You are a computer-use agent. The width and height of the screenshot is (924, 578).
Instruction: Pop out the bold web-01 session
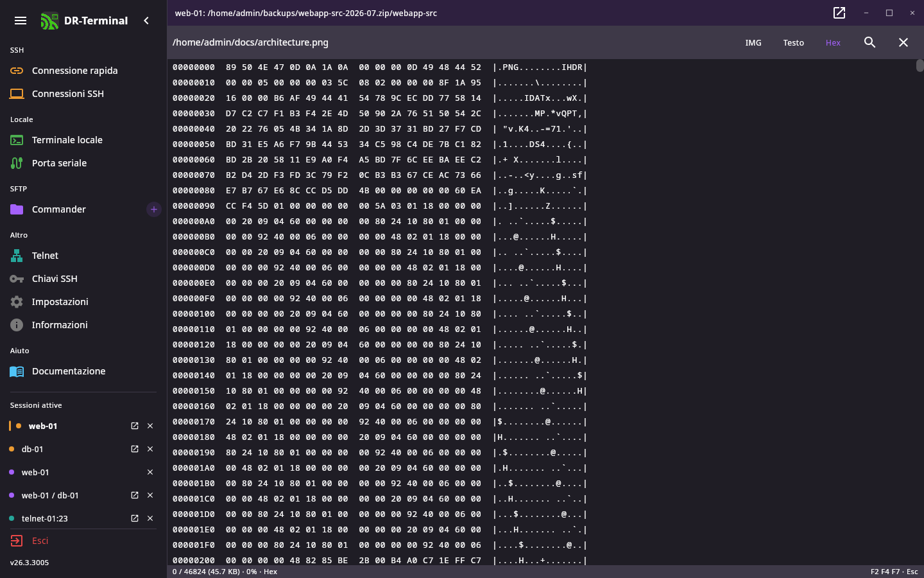point(135,426)
